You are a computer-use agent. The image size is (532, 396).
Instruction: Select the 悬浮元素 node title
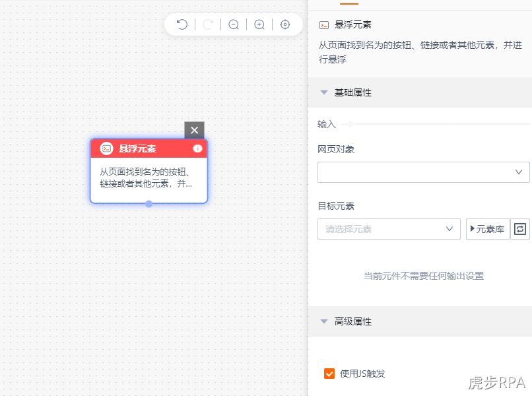click(137, 148)
